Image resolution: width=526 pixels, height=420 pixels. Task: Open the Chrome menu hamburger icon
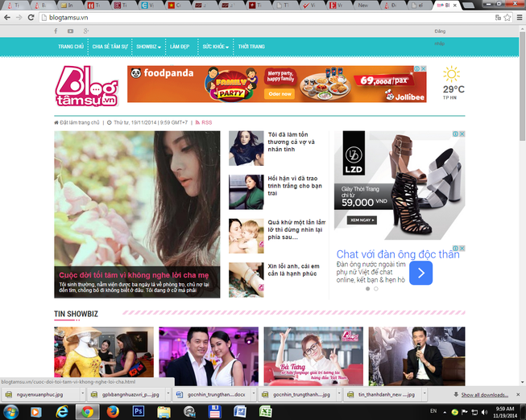coord(520,18)
